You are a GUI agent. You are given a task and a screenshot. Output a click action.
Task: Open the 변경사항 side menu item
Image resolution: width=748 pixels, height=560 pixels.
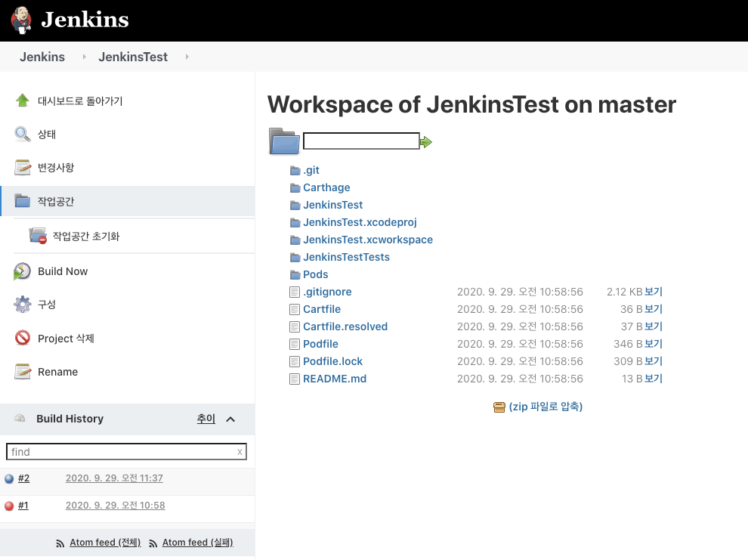56,168
